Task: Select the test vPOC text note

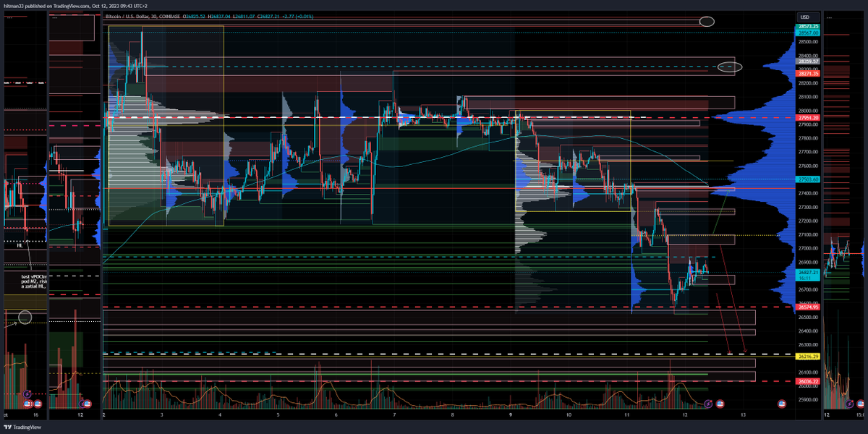Action: (33, 281)
